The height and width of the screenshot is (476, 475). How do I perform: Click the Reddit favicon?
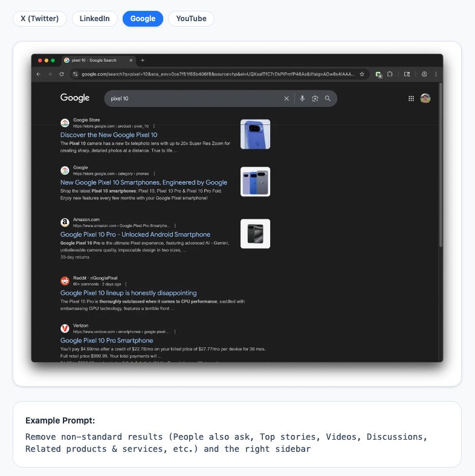(x=65, y=281)
